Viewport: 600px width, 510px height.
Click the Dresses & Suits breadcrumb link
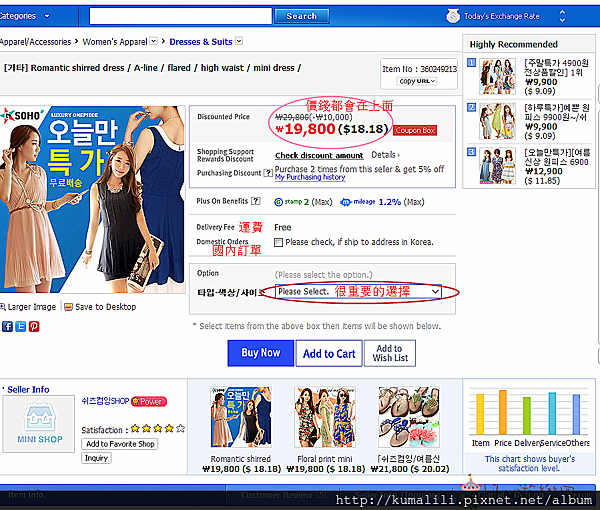pyautogui.click(x=201, y=42)
